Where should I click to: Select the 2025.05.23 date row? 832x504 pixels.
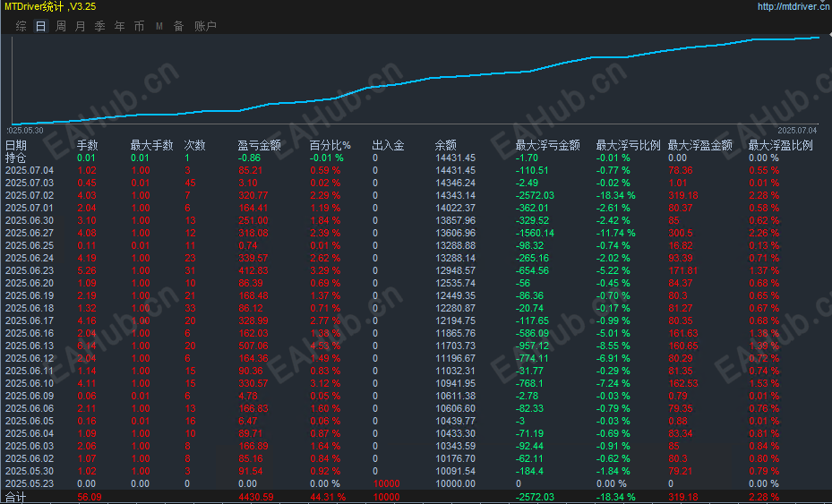pyautogui.click(x=30, y=483)
